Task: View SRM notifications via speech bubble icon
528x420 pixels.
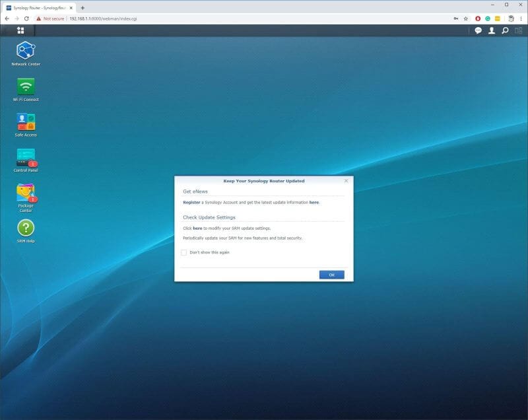Action: click(x=477, y=30)
